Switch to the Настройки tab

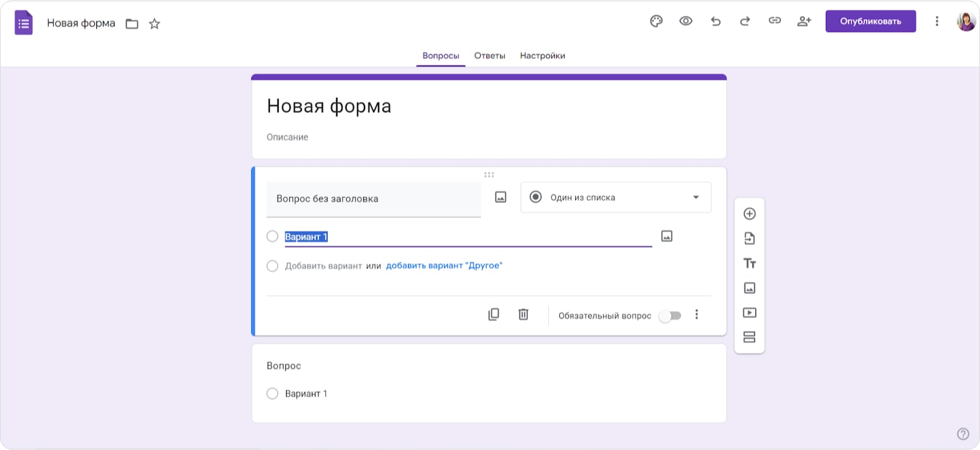pyautogui.click(x=542, y=56)
